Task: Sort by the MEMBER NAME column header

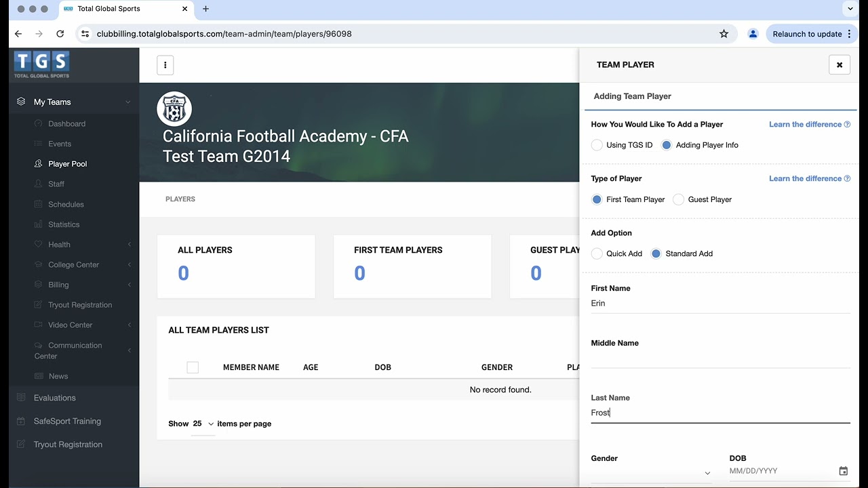Action: coord(251,367)
